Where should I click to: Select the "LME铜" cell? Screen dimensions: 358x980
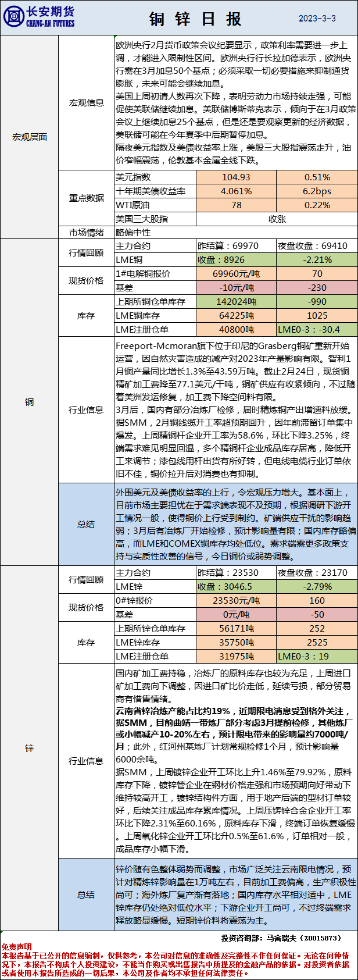coord(156,260)
